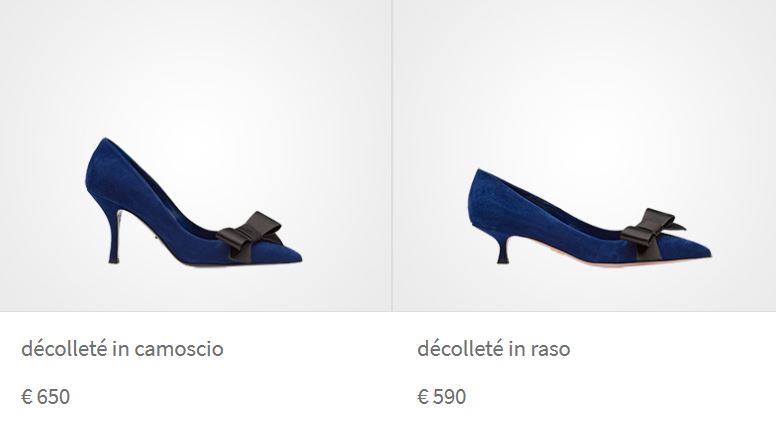Click the décolleté in raso title

coord(493,349)
